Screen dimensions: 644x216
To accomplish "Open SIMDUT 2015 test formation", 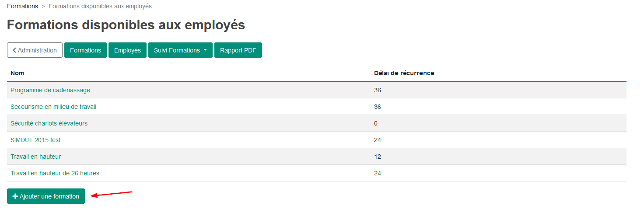I will pos(35,140).
